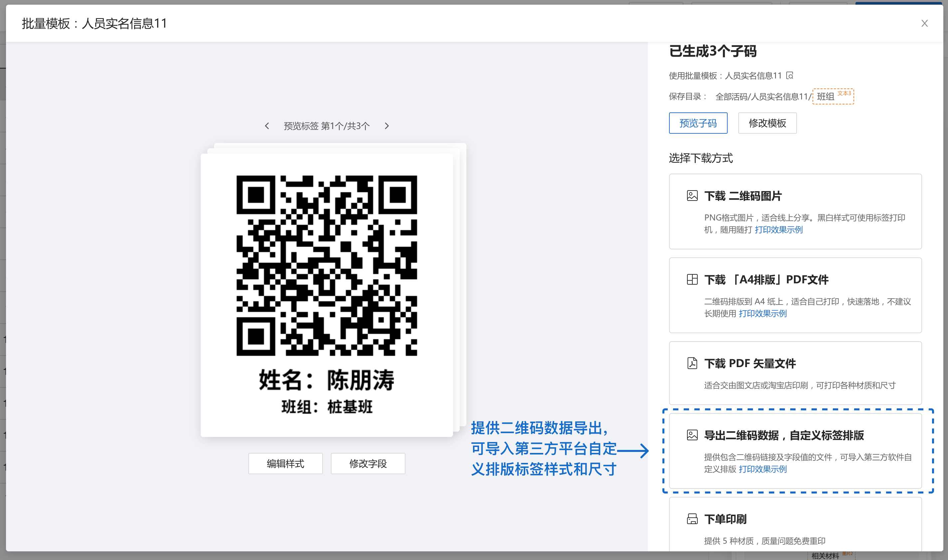
Task: Click the 修改字段 button
Action: coord(368,463)
